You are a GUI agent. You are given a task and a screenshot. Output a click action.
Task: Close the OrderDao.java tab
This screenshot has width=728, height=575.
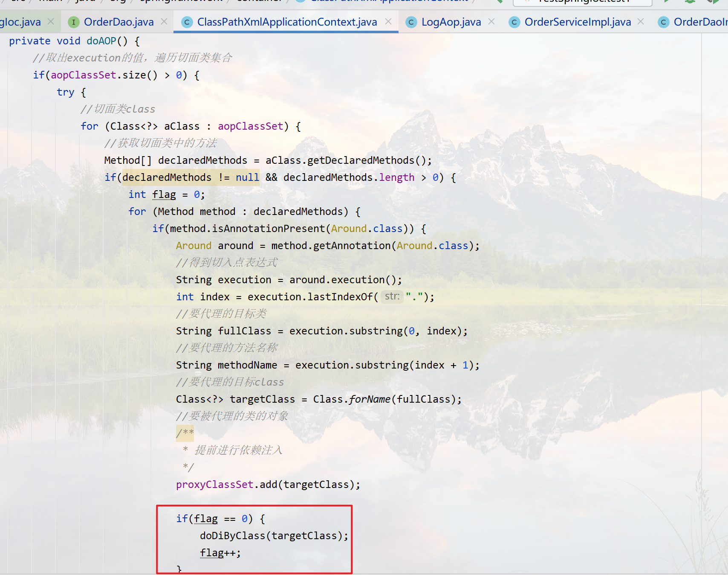coord(164,21)
